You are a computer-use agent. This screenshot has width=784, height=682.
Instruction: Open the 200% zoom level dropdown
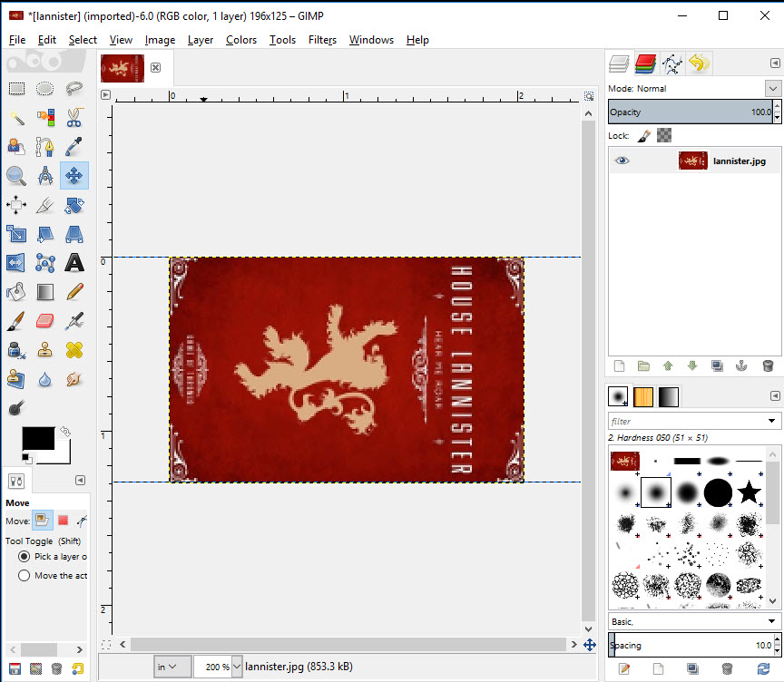238,667
